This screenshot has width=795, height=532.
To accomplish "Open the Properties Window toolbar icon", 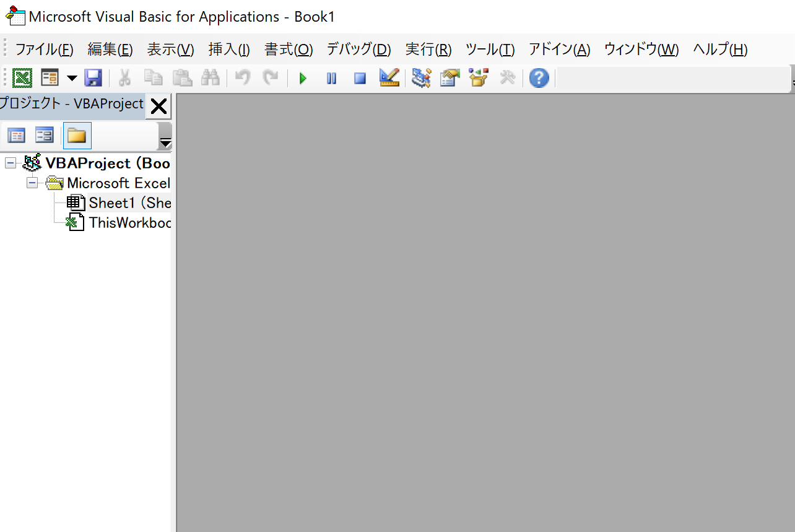I will pos(450,78).
